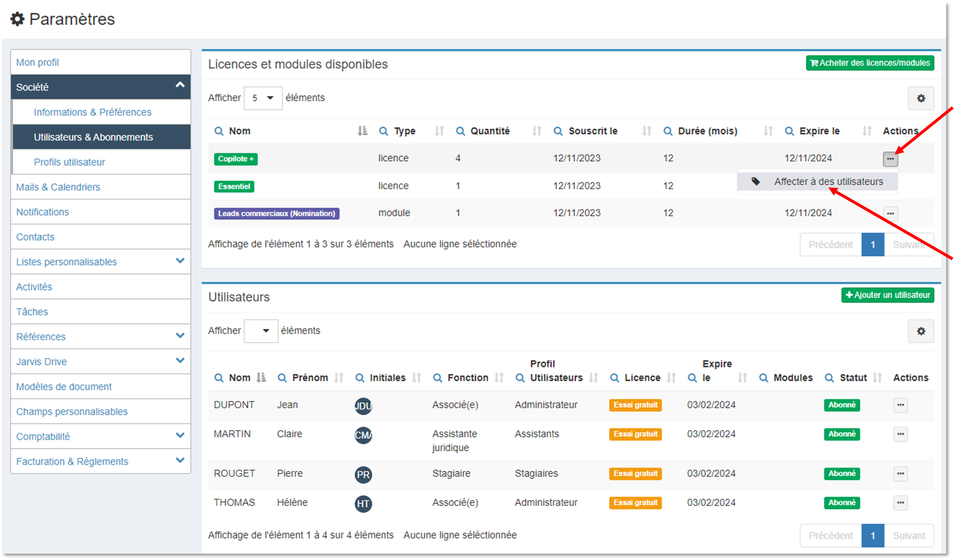Search the users Statut column
Viewport: 954px width, 560px height.
[829, 378]
